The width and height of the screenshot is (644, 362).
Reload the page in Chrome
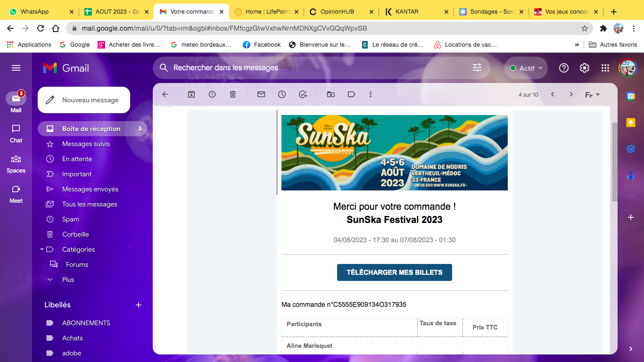coord(41,28)
